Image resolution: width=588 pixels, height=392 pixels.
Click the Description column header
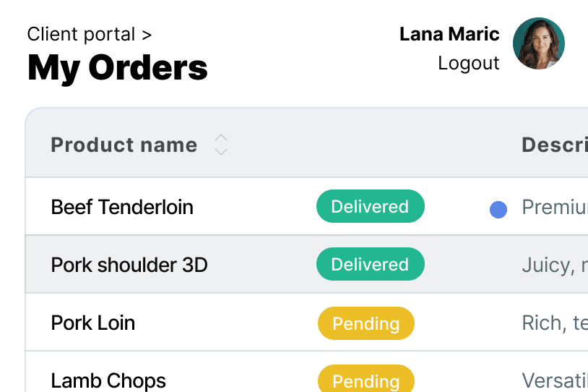click(x=555, y=145)
